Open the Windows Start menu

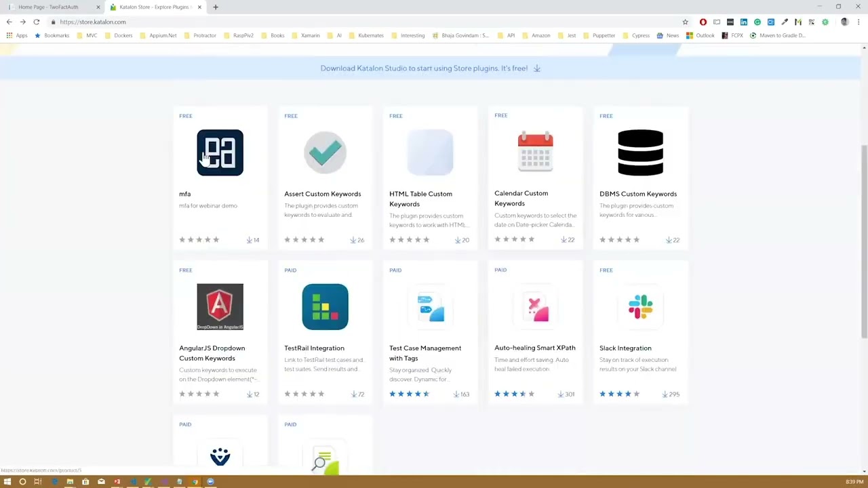(7, 482)
